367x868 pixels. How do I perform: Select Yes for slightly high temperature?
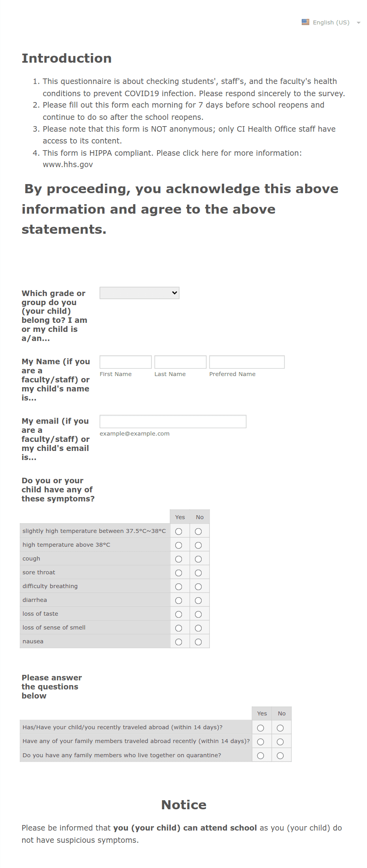(x=179, y=531)
